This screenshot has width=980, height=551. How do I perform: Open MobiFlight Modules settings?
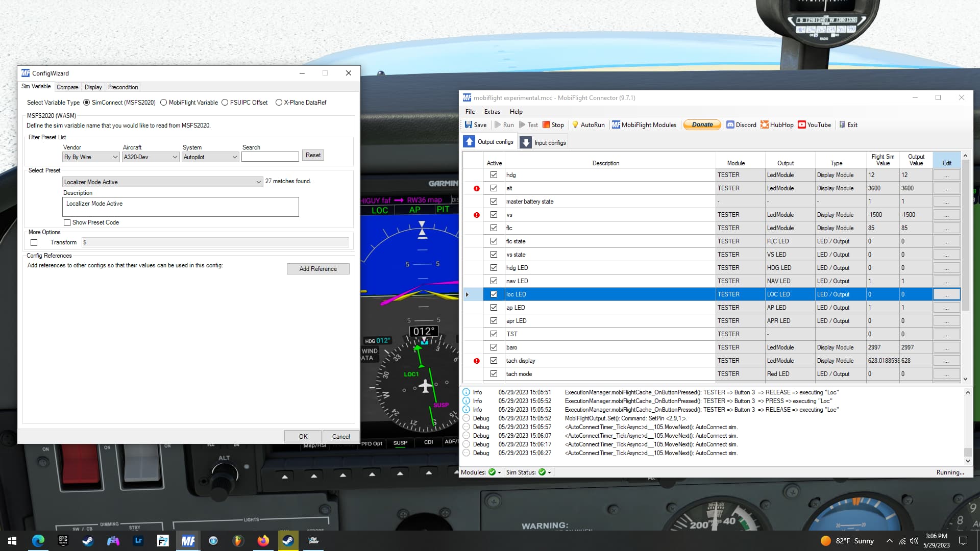click(x=644, y=124)
